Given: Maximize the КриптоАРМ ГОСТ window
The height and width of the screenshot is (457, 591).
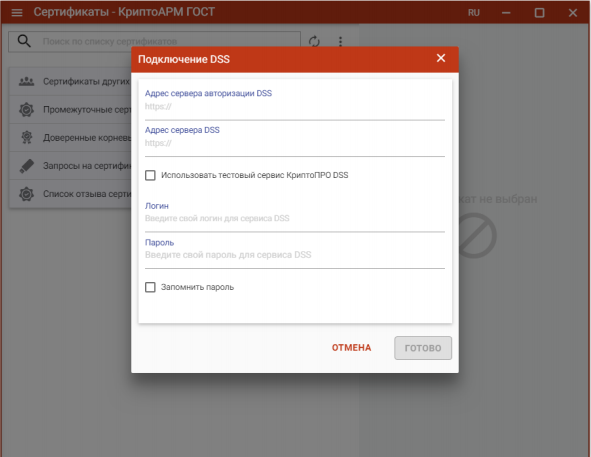Looking at the screenshot, I should click(x=539, y=13).
